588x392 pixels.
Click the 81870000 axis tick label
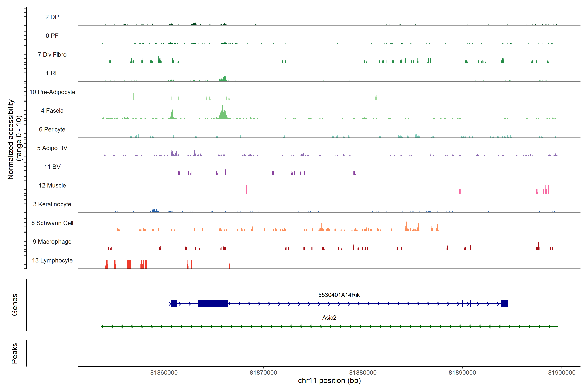[x=263, y=373]
